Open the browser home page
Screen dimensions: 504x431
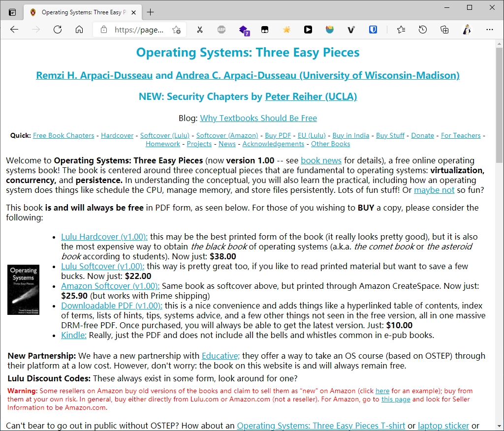[79, 30]
